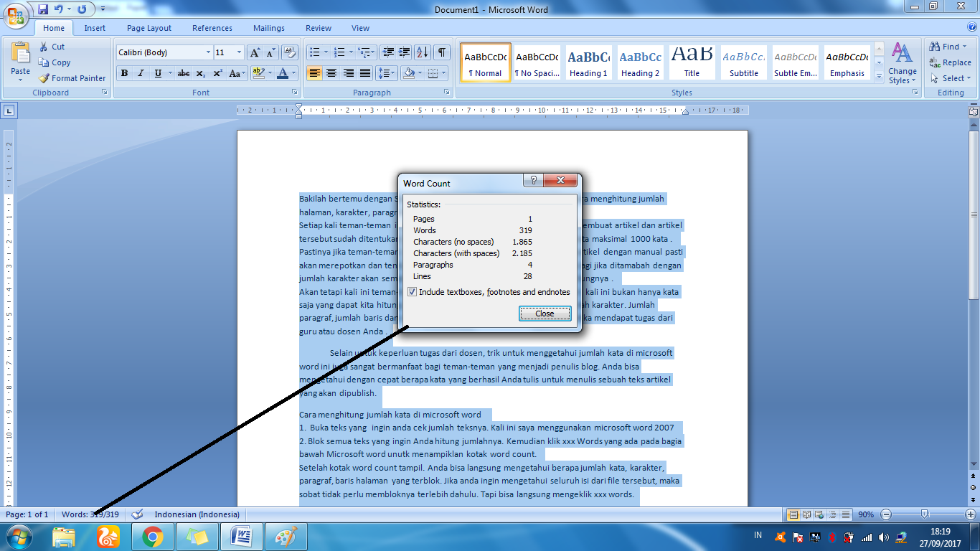
Task: Apply Underline formatting
Action: click(x=158, y=73)
